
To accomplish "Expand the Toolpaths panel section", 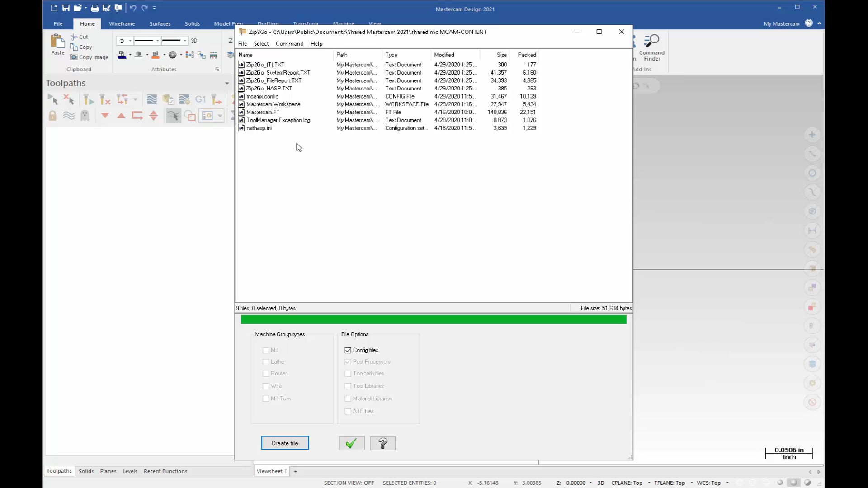I will pos(227,82).
